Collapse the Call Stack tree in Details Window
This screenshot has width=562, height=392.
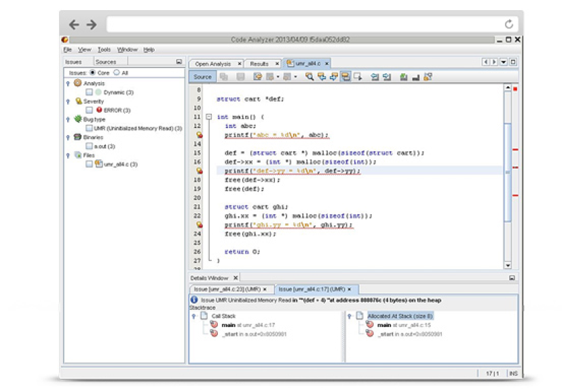coord(195,315)
